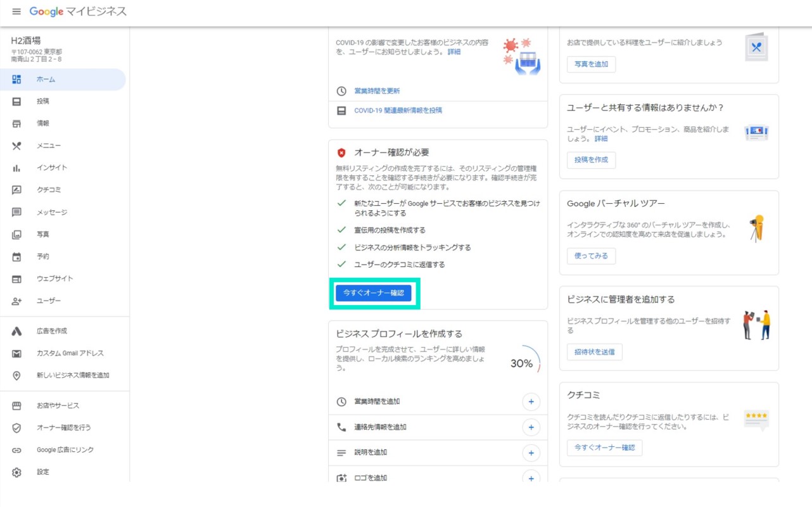
Task: Click plus button for ロゴを追加
Action: click(x=531, y=478)
